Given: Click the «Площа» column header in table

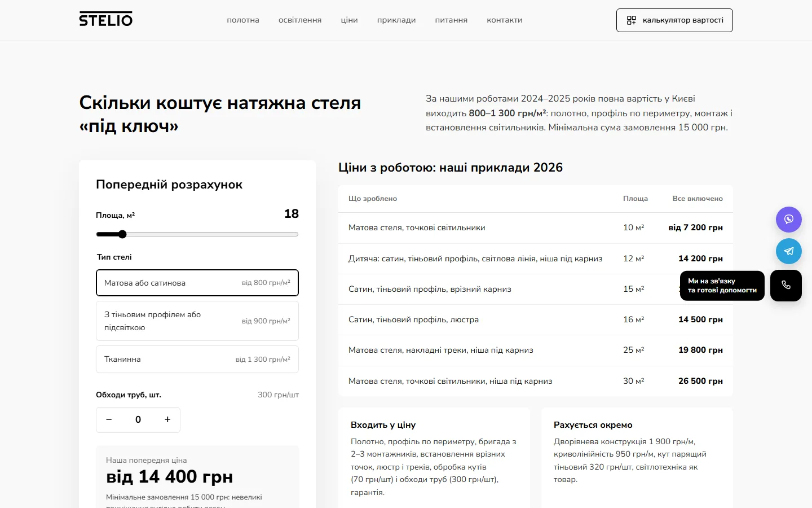Looking at the screenshot, I should pyautogui.click(x=636, y=199).
